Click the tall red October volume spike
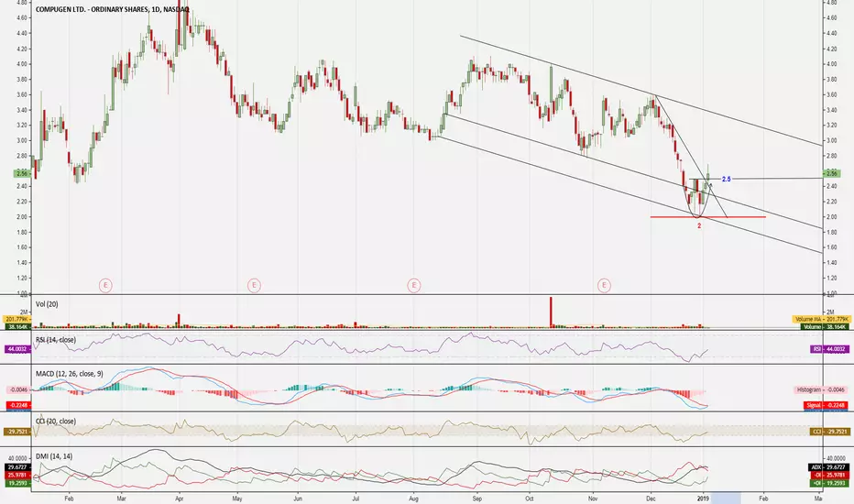854x504 pixels. (x=552, y=312)
